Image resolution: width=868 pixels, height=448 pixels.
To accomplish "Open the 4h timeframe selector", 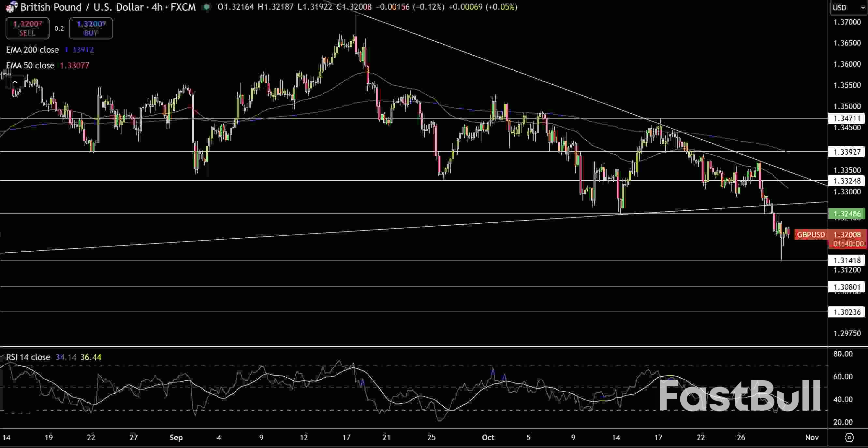I will [157, 7].
